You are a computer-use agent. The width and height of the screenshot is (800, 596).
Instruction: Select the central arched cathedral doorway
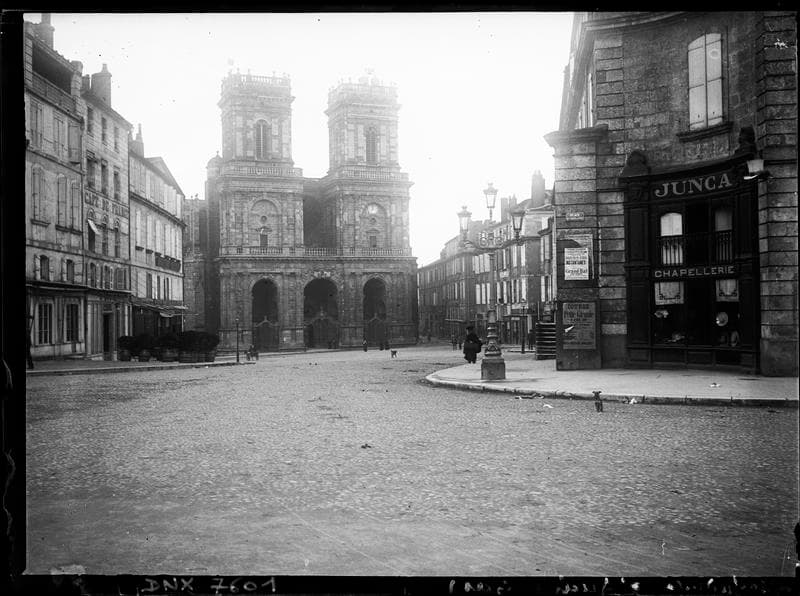320,313
